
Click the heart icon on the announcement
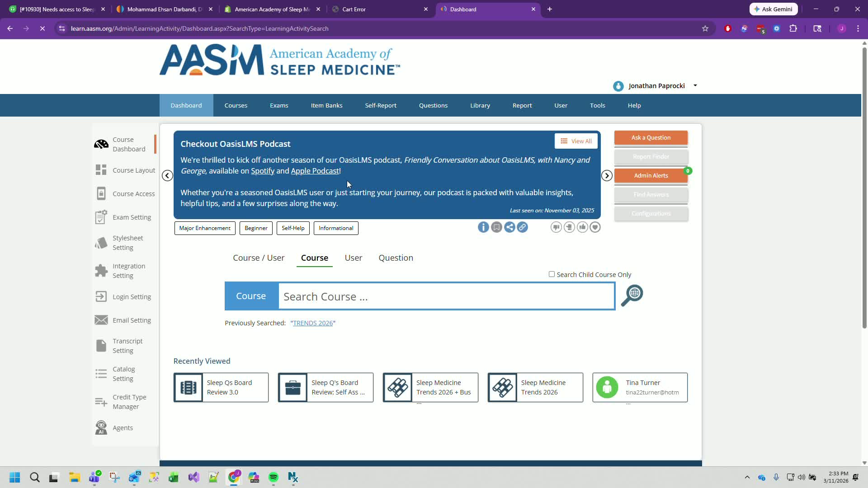click(595, 227)
